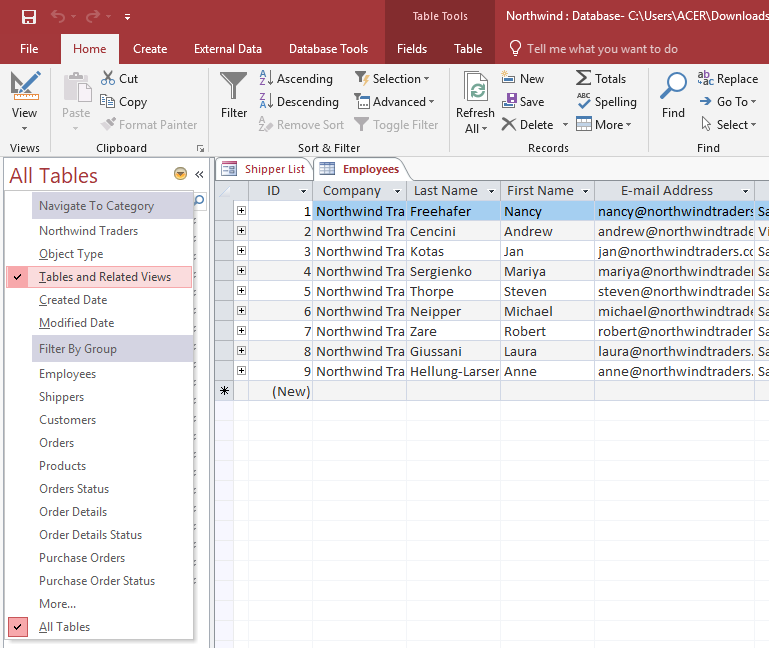
Task: Click the Filter funnel icon
Action: pyautogui.click(x=234, y=89)
